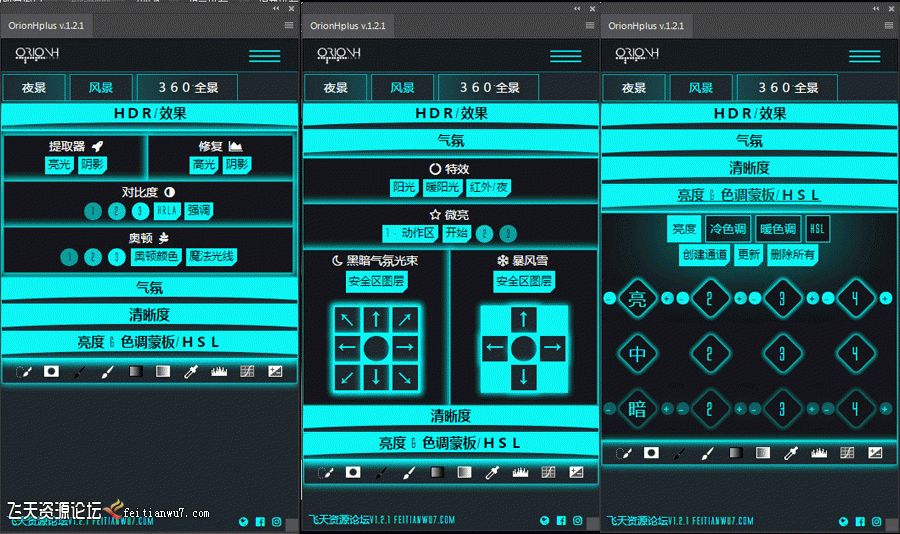
Task: Click the up arrow in 暴风雪 direction pad
Action: click(x=524, y=320)
